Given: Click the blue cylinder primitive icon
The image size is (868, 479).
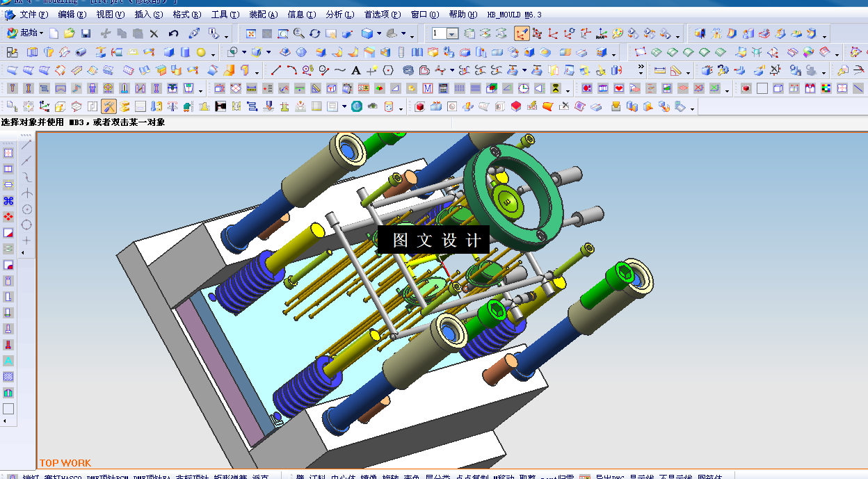Looking at the screenshot, I should (x=186, y=52).
